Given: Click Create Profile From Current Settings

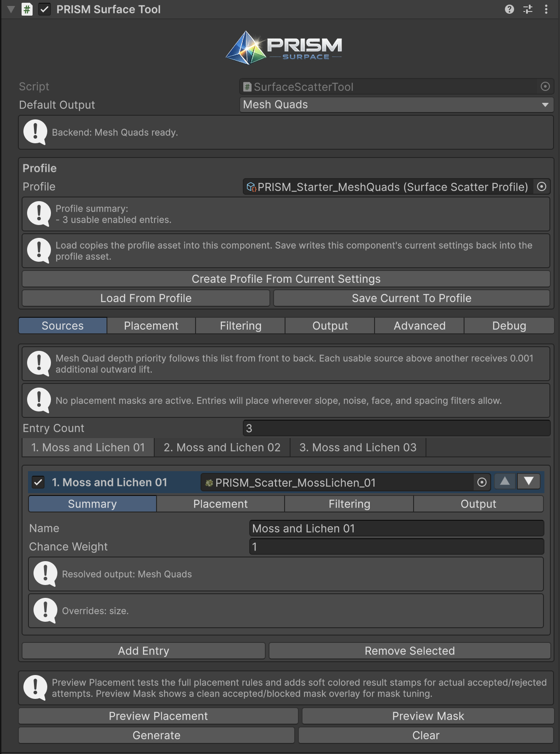Looking at the screenshot, I should coord(286,279).
